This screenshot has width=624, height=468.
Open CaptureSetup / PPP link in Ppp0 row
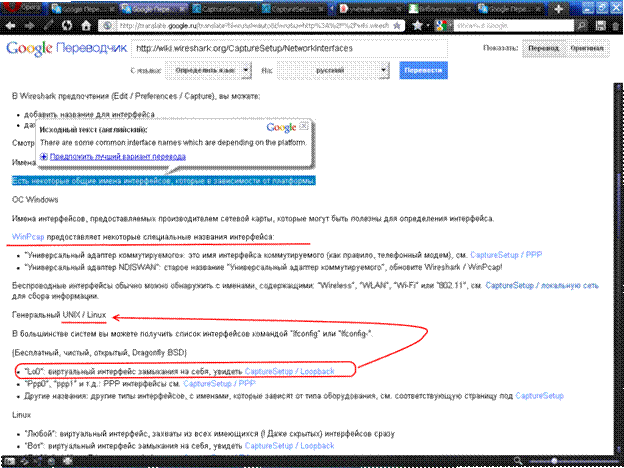point(219,384)
